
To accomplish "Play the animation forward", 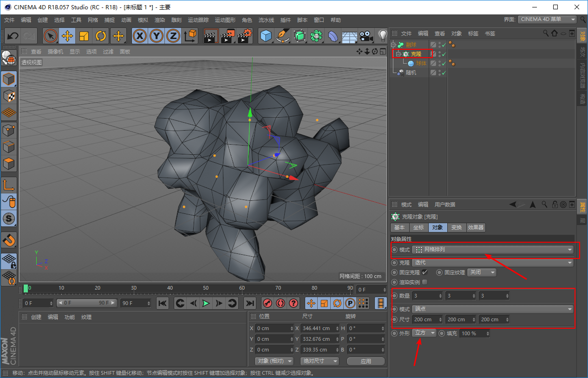I will coord(206,303).
